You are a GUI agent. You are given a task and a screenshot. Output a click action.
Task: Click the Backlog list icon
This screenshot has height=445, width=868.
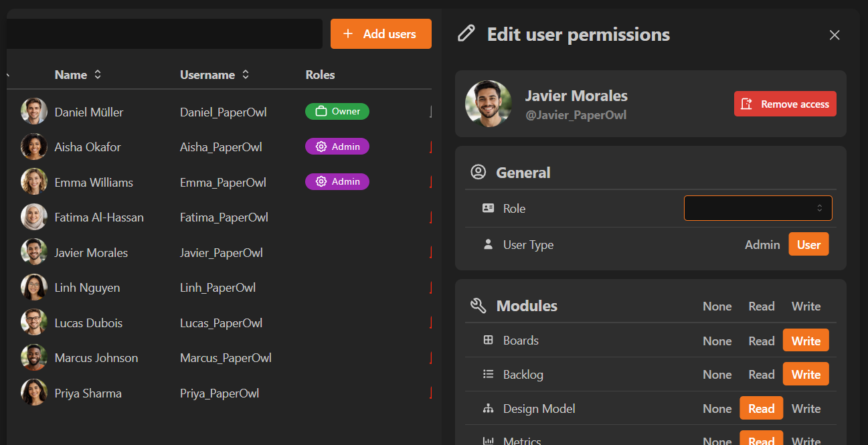[x=488, y=375]
